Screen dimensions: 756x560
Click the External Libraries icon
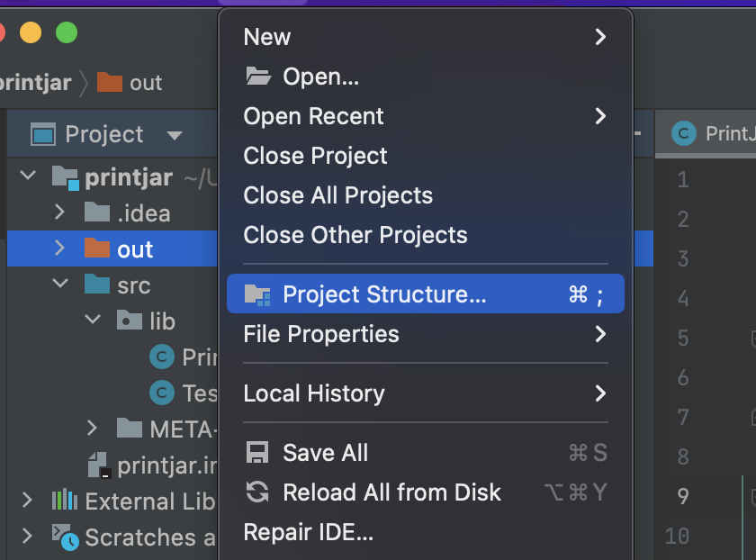(65, 501)
